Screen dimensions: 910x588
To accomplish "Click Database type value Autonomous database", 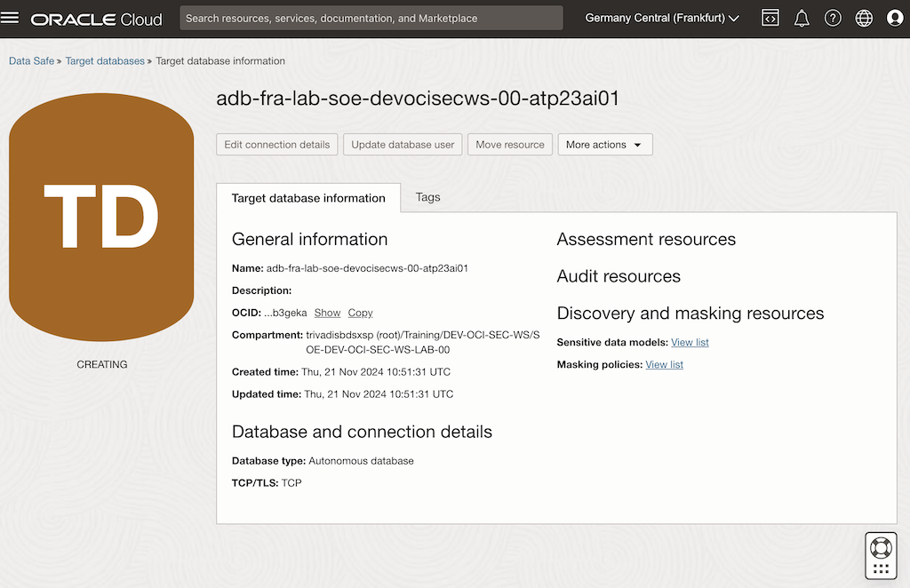I will click(x=361, y=460).
